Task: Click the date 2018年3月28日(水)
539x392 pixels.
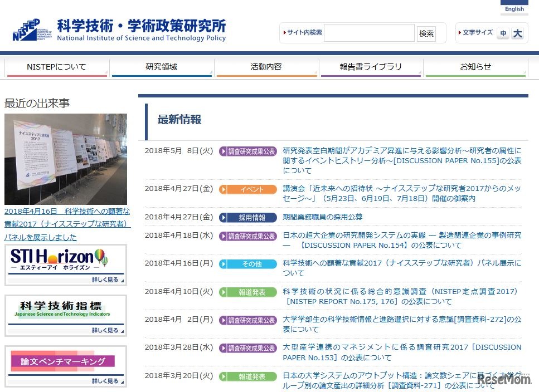Action: tap(179, 347)
